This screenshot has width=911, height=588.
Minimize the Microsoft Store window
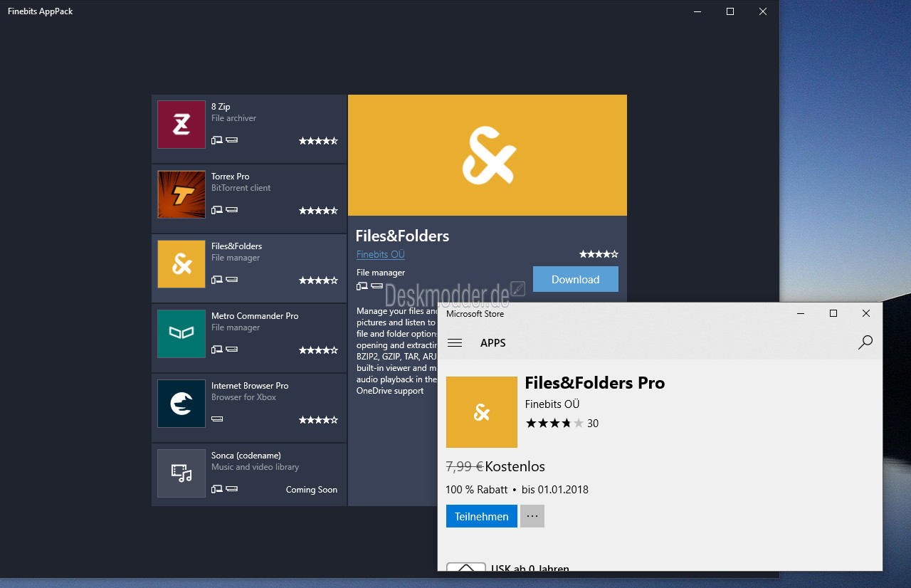[x=801, y=313]
